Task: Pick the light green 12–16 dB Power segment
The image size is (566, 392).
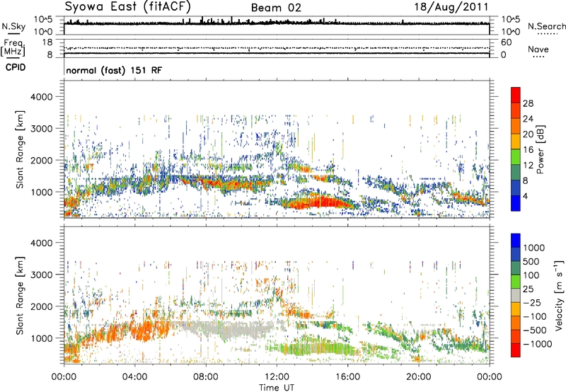Action: tap(516, 156)
